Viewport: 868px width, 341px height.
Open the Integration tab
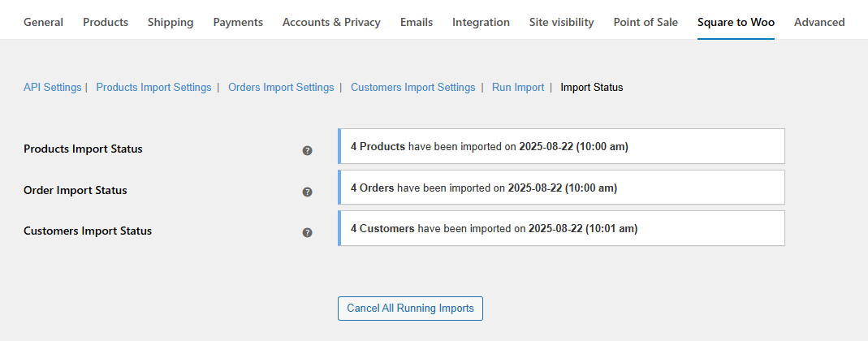(x=481, y=22)
